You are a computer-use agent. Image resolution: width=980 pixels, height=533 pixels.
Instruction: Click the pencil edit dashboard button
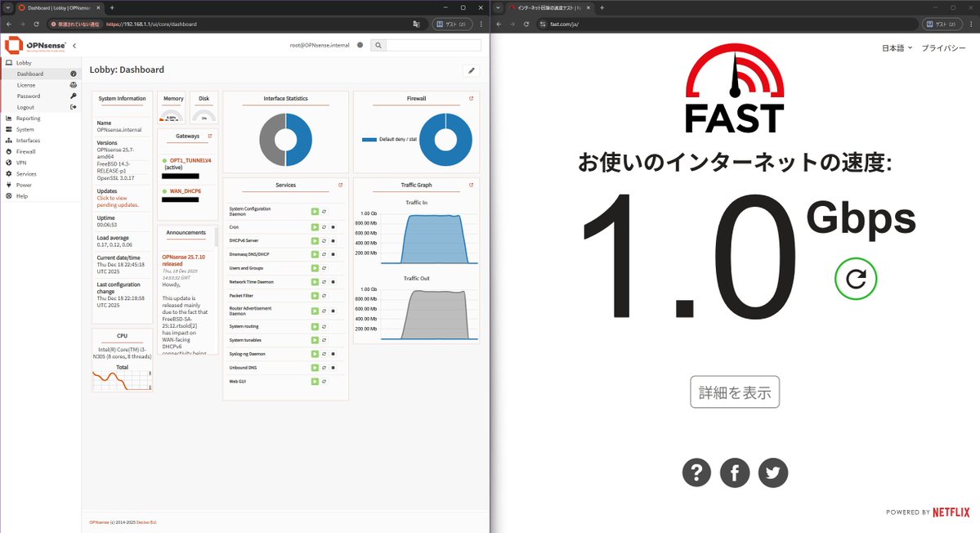pos(472,70)
